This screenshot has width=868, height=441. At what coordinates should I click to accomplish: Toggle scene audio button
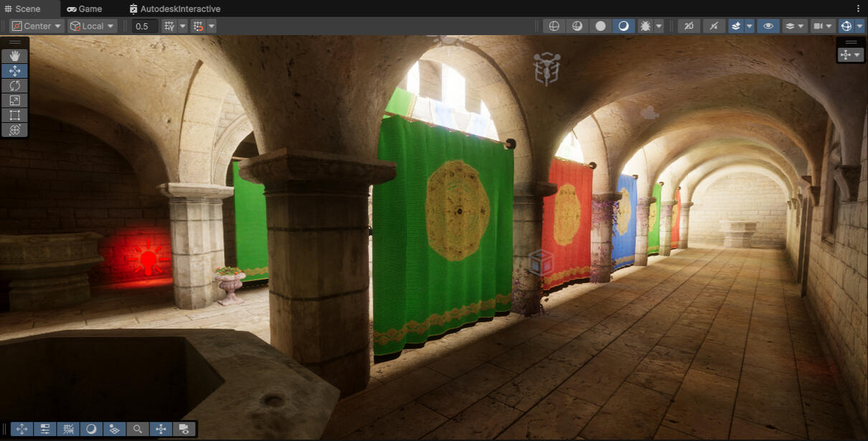713,26
